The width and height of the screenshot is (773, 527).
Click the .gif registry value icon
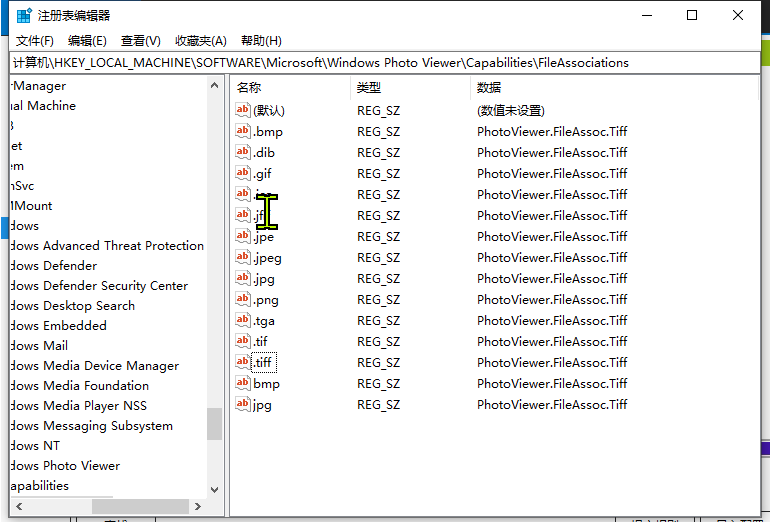coord(243,173)
